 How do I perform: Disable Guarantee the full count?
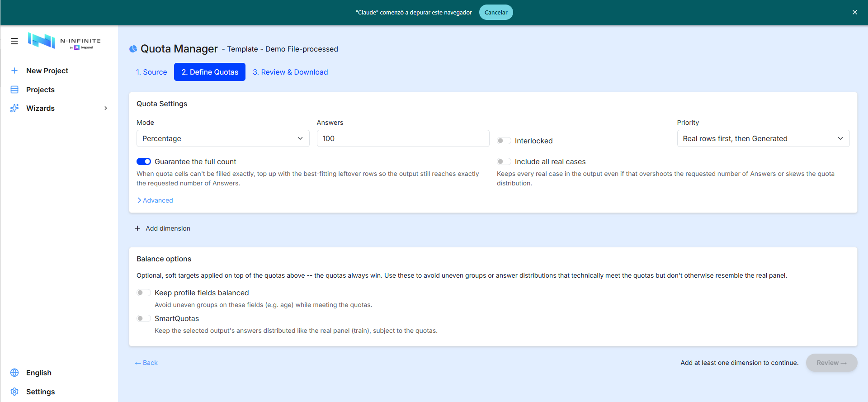click(144, 161)
